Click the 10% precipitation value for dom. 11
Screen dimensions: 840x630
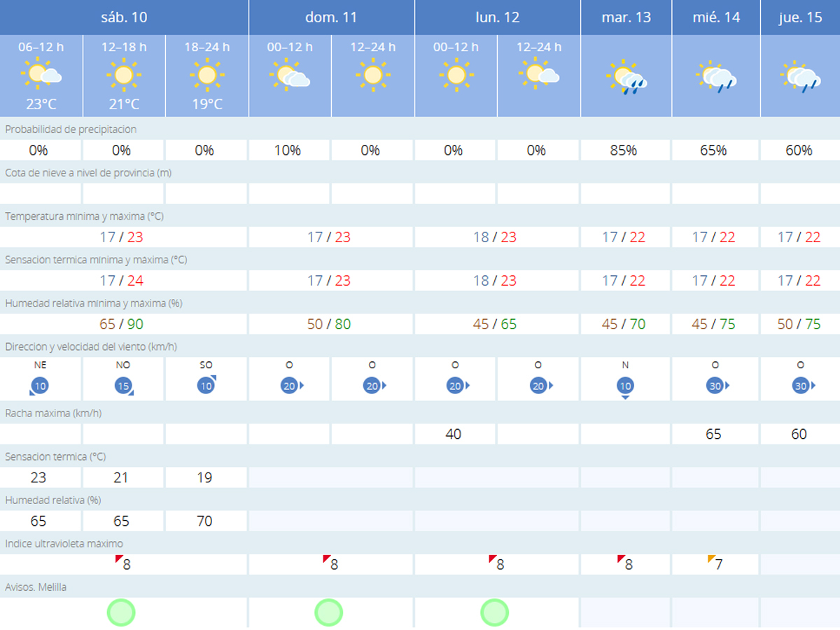tap(287, 150)
